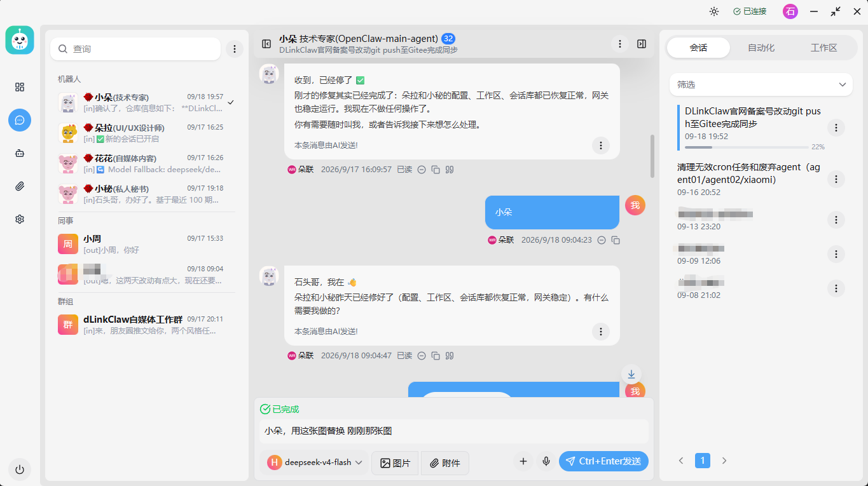The image size is (868, 486).
Task: Open the dLinkClaw自媒体工作群 group chat
Action: point(147,325)
